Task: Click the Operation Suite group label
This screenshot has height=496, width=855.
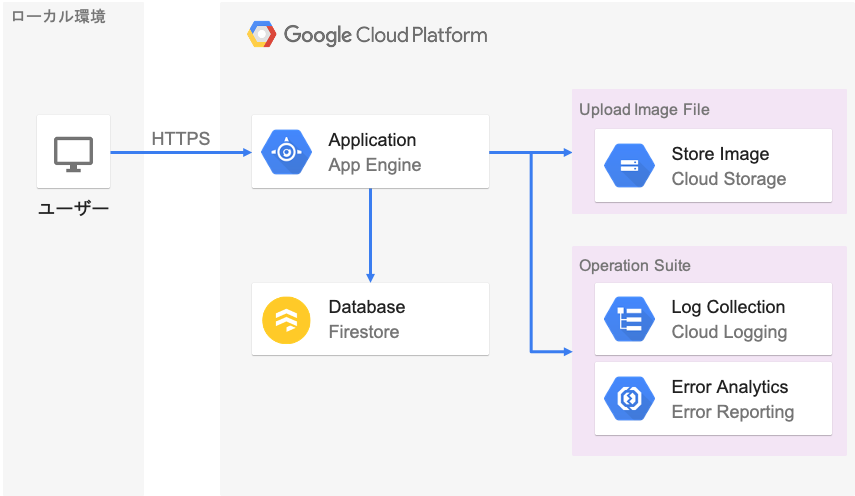Action: (x=635, y=265)
